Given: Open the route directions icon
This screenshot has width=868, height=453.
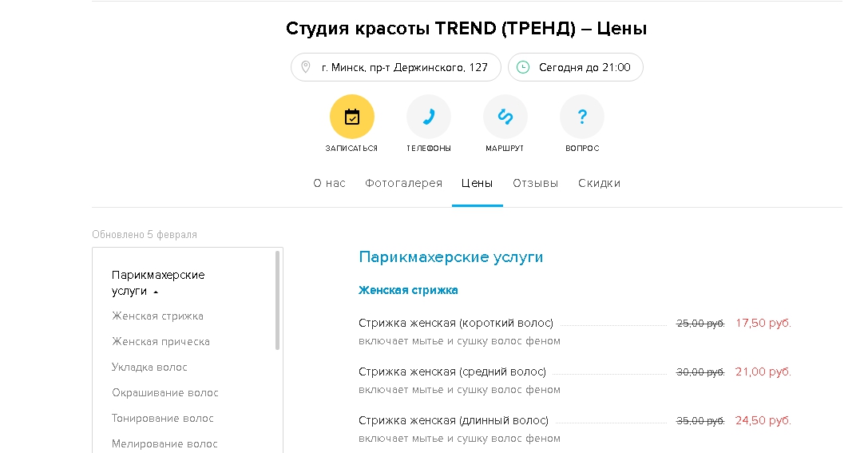Looking at the screenshot, I should [x=505, y=117].
